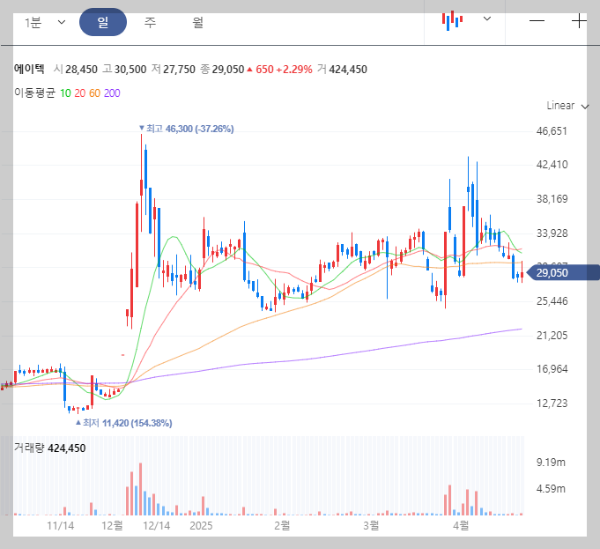The width and height of the screenshot is (600, 549).
Task: Click the 4.59m volume axis label
Action: pos(551,489)
